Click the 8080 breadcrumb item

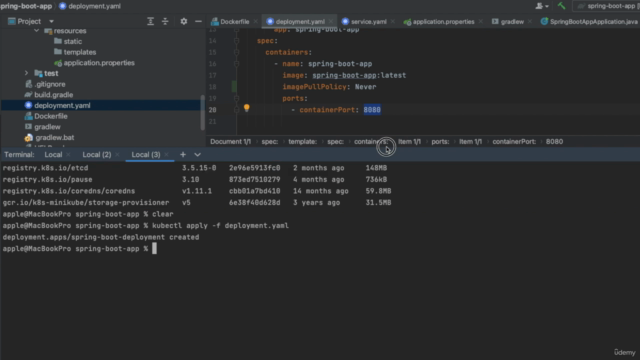coord(554,141)
